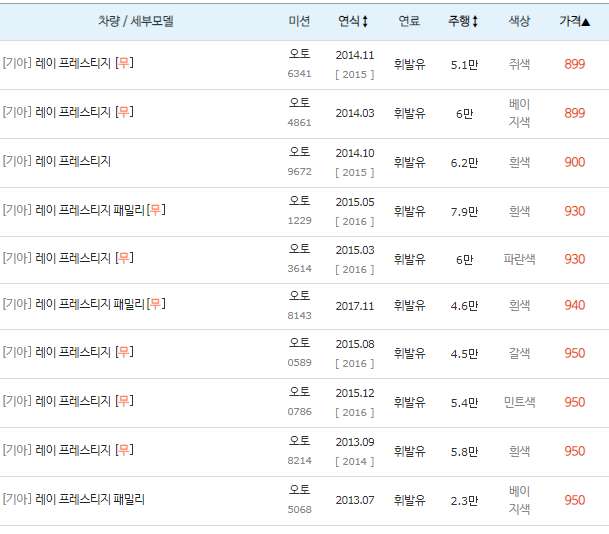Click the 4.5만 mileage value
609x534 pixels.
tap(464, 354)
